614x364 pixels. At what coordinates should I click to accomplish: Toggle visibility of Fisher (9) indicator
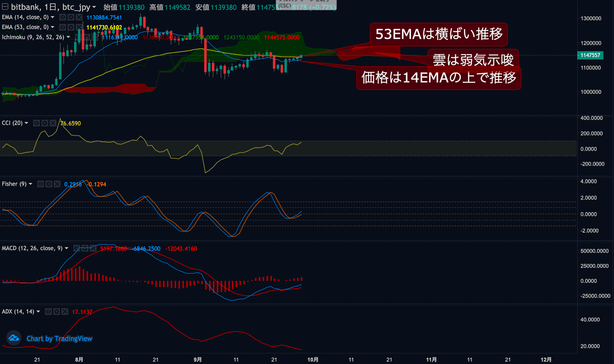(x=41, y=184)
